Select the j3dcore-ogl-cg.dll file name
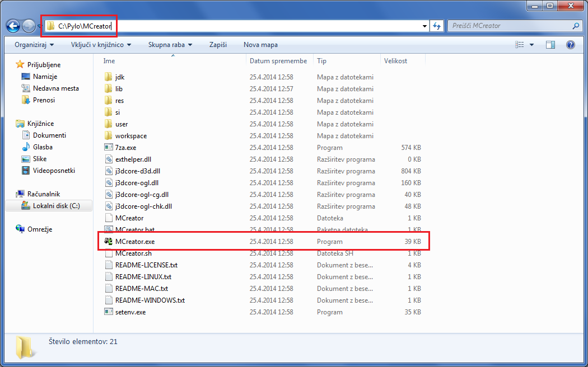The image size is (588, 367). point(142,195)
